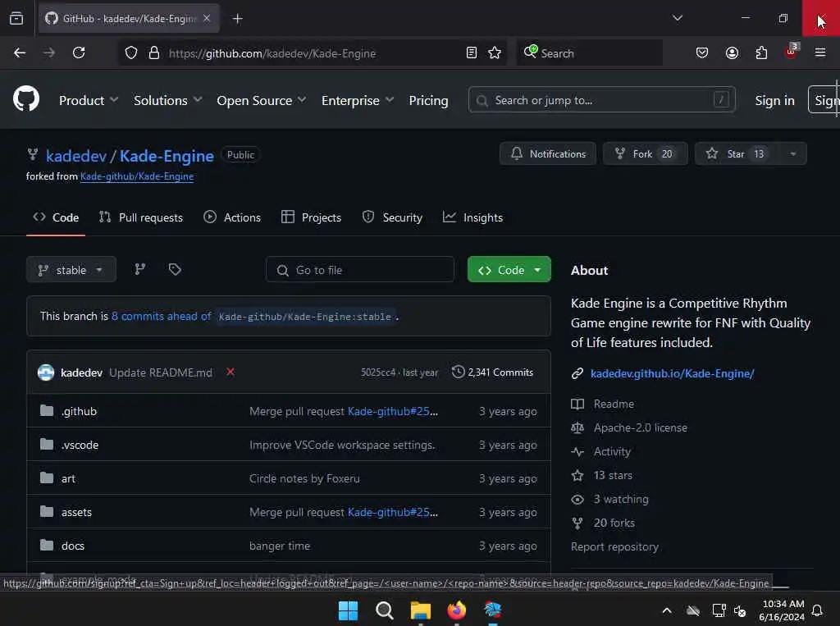View site security via the padlock icon
The image size is (840, 626).
tap(154, 53)
